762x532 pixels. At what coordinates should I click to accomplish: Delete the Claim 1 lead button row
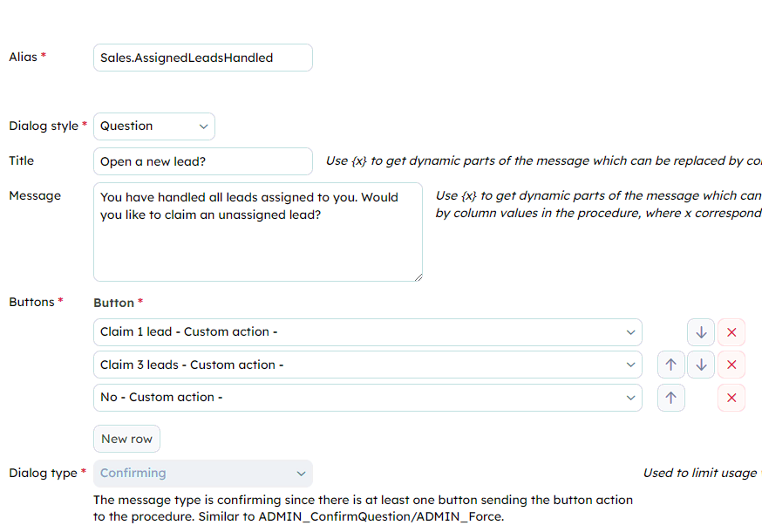731,332
